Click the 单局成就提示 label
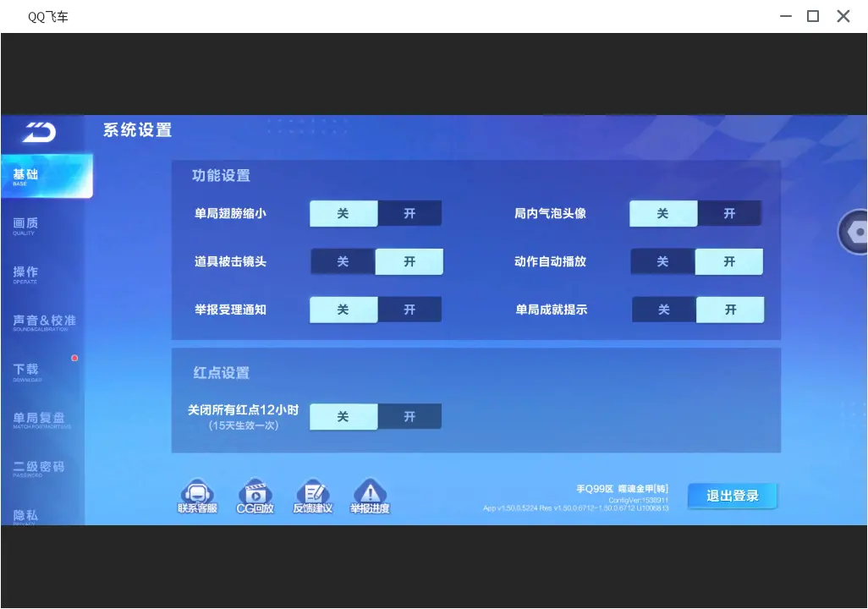 pyautogui.click(x=552, y=310)
